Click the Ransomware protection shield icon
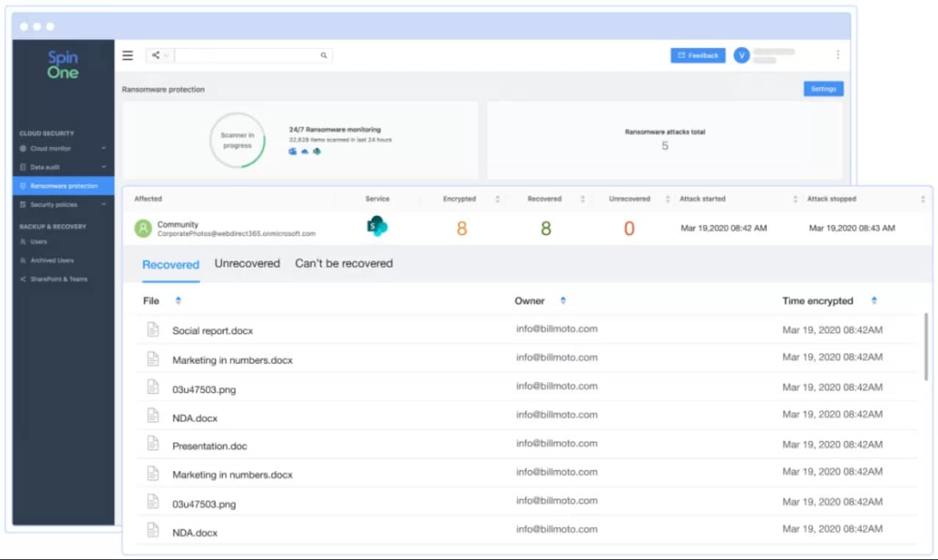The height and width of the screenshot is (560, 938). point(23,186)
